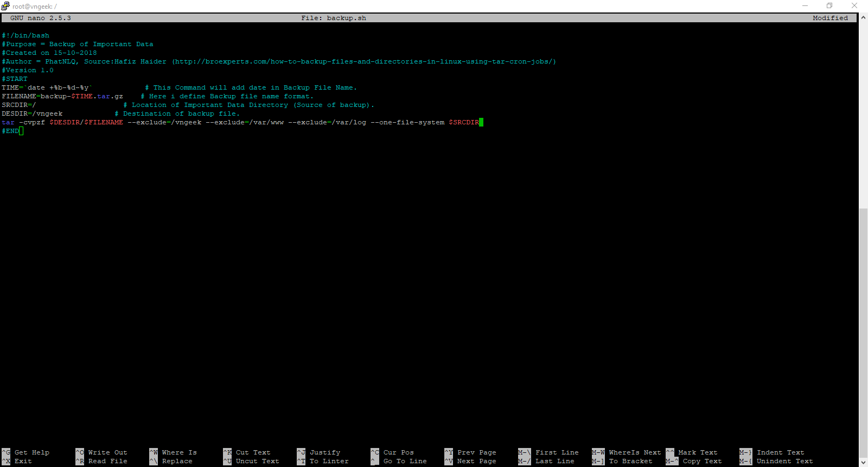The width and height of the screenshot is (868, 467).
Task: Click the Replace shortcut label
Action: tap(177, 461)
